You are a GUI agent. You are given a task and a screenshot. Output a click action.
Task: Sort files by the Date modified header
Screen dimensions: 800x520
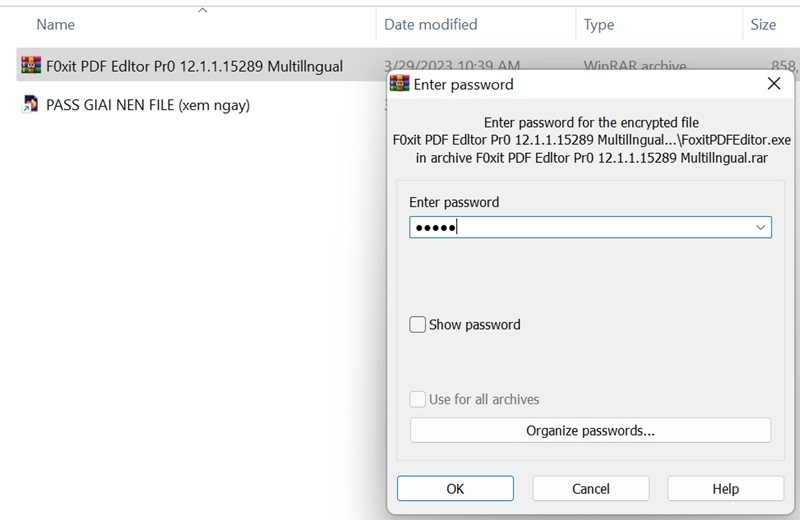coord(431,24)
